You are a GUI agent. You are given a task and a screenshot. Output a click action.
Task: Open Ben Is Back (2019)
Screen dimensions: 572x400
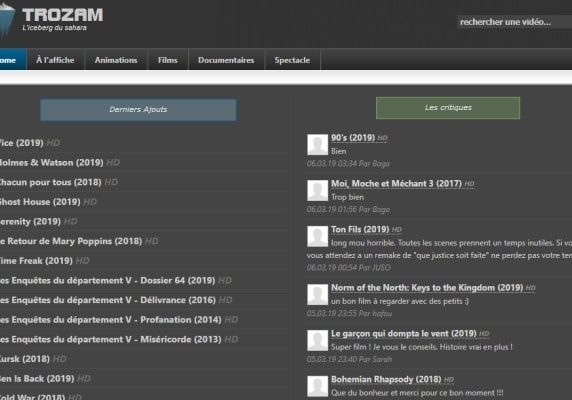point(37,379)
